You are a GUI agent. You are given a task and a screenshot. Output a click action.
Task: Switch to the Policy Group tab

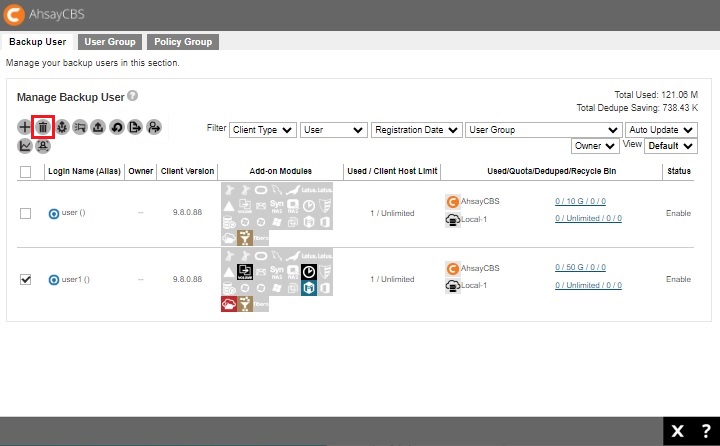point(183,42)
